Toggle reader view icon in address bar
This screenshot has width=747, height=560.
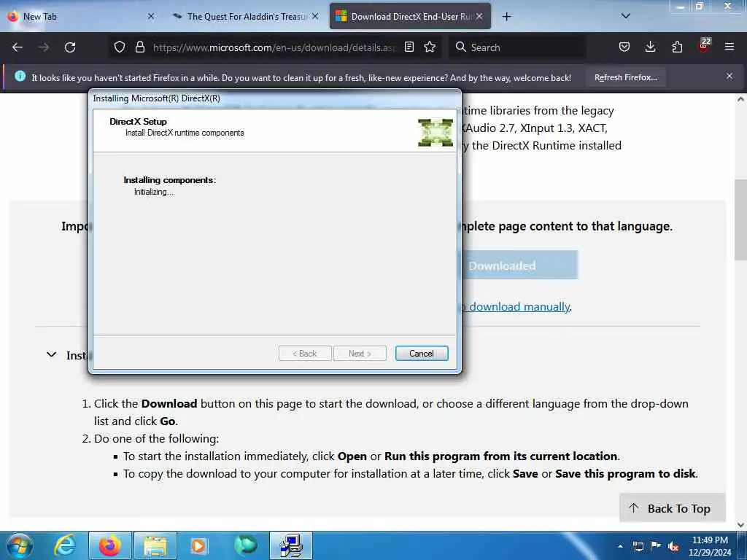point(409,47)
